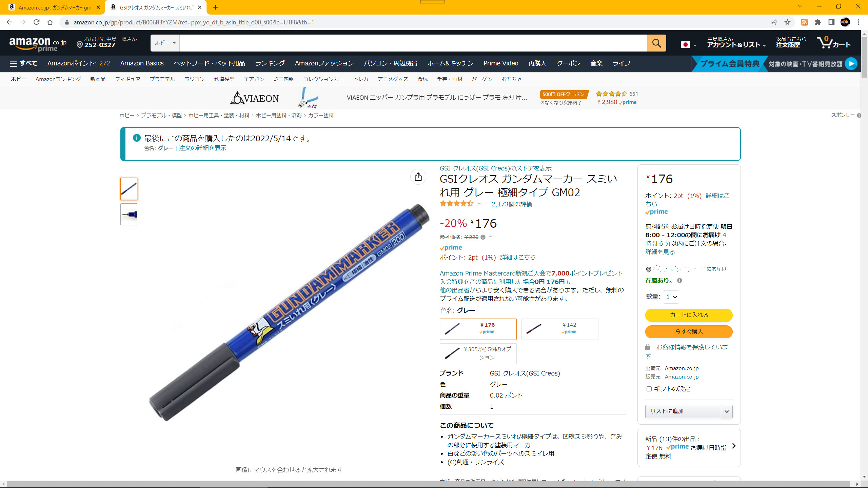Open ランキング in the navigation bar
This screenshot has height=488, width=868.
coord(270,63)
